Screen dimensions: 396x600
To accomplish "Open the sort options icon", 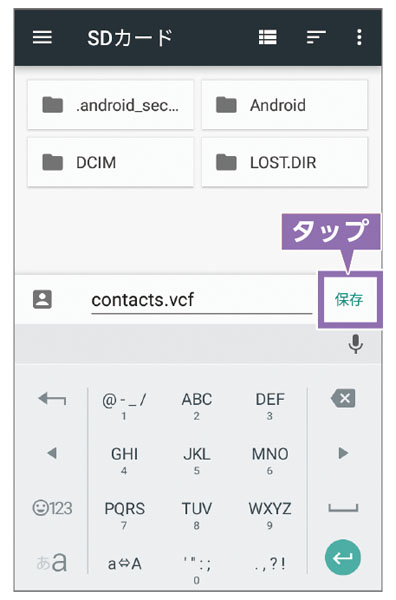I will click(316, 38).
